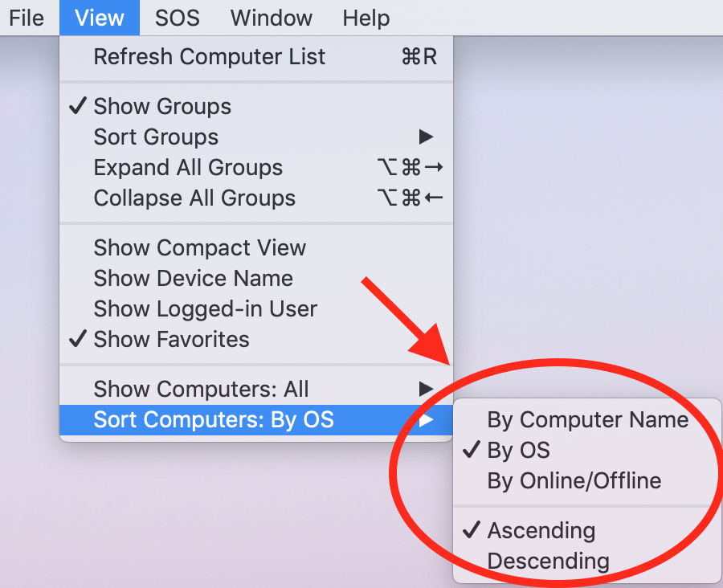Image resolution: width=723 pixels, height=588 pixels.
Task: Open the SOS menu
Action: click(x=177, y=18)
